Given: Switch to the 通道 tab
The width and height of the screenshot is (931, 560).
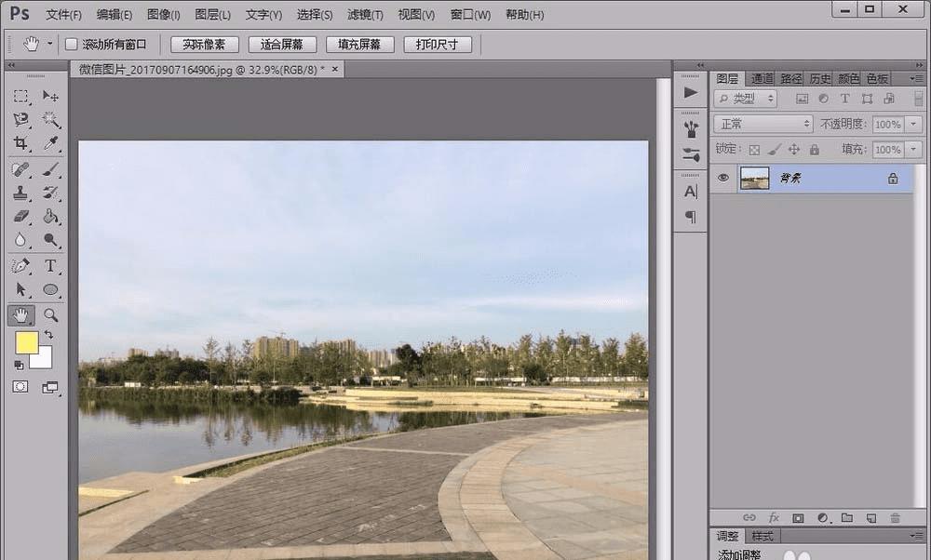Looking at the screenshot, I should pos(762,78).
